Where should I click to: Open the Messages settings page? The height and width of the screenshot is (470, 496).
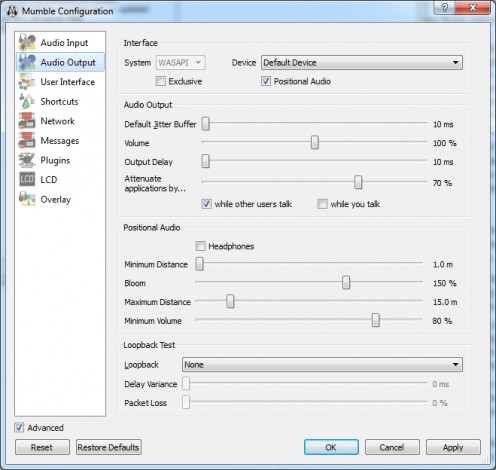tap(60, 141)
